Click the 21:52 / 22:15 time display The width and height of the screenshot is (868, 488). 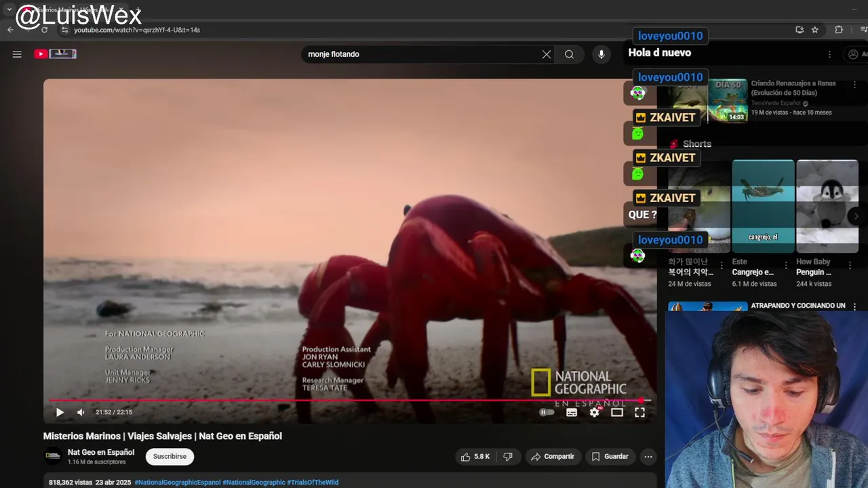coord(114,412)
